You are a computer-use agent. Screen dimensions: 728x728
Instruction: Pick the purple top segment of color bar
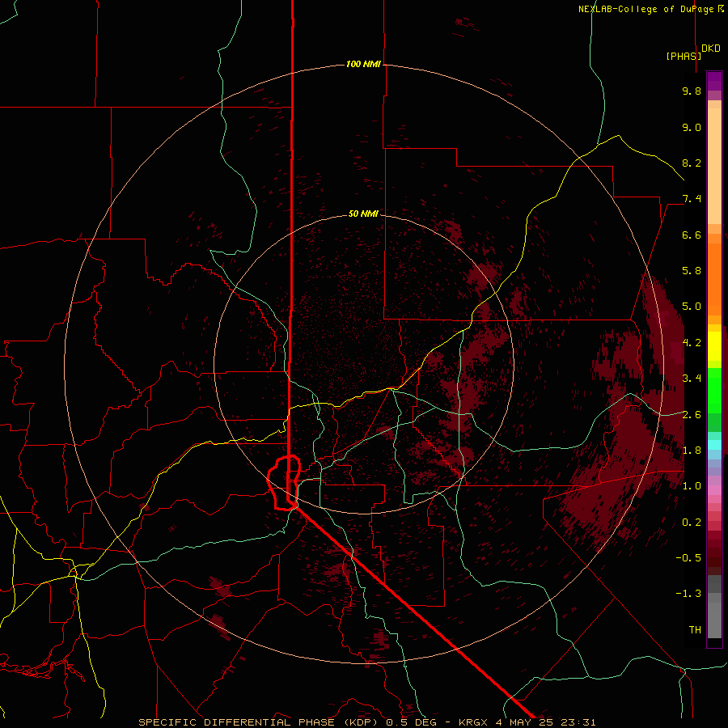(714, 81)
